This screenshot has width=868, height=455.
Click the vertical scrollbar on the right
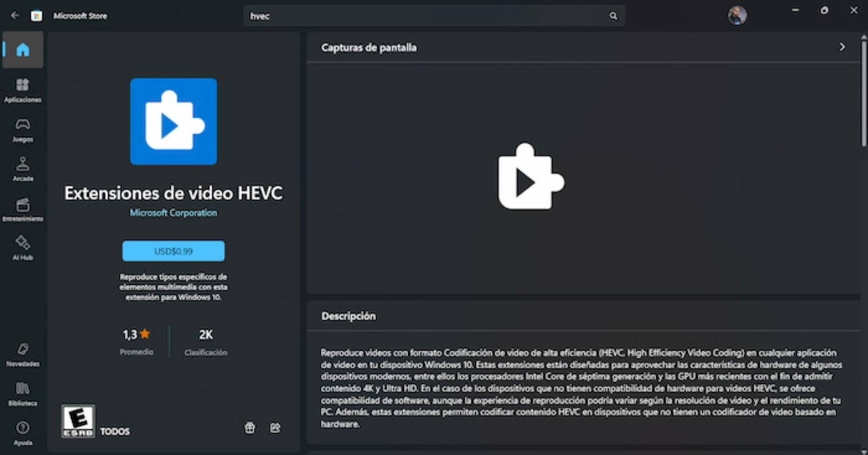864,93
